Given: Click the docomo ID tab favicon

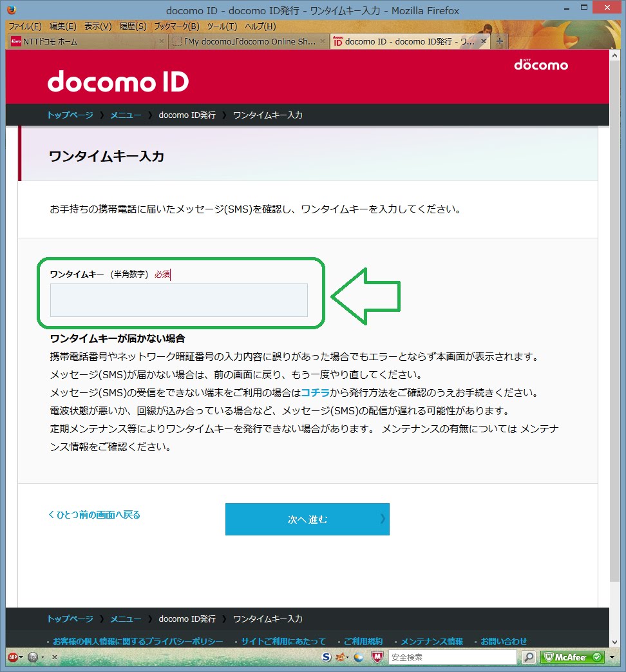Looking at the screenshot, I should (337, 41).
